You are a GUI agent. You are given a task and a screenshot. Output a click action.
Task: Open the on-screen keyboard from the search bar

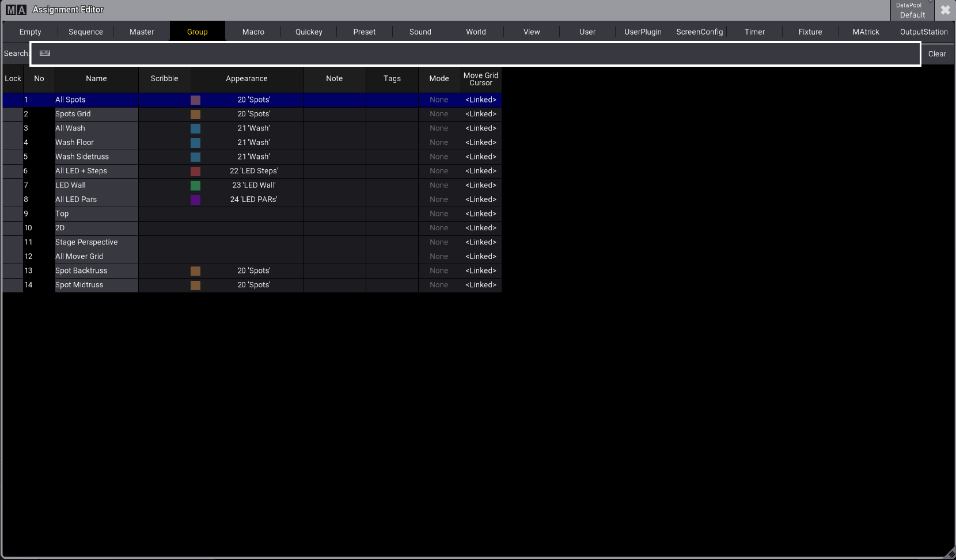[x=44, y=53]
